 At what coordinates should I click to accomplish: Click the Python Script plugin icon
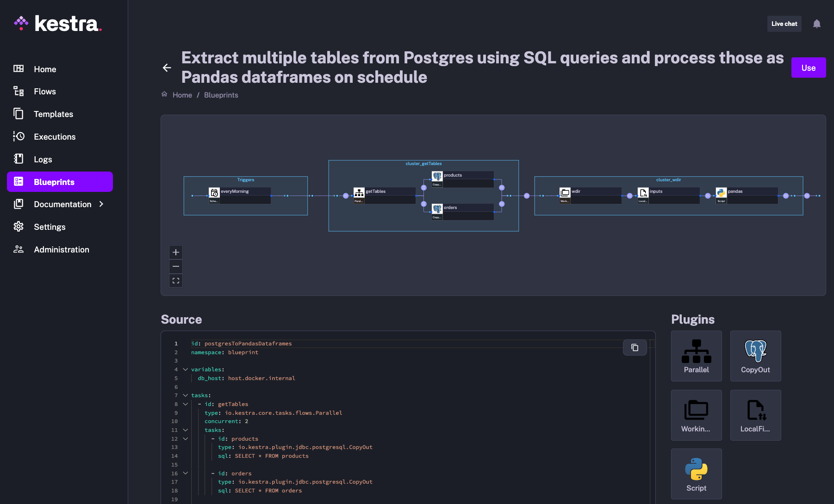tap(696, 473)
